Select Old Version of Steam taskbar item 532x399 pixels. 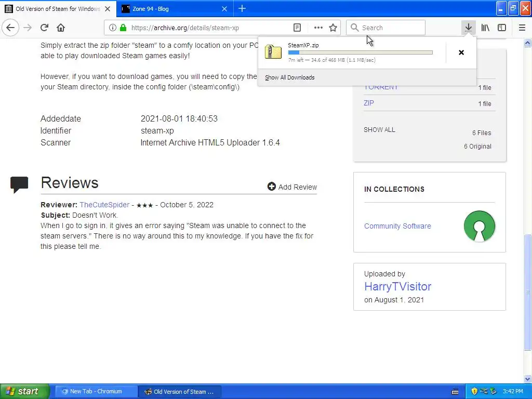coord(180,392)
